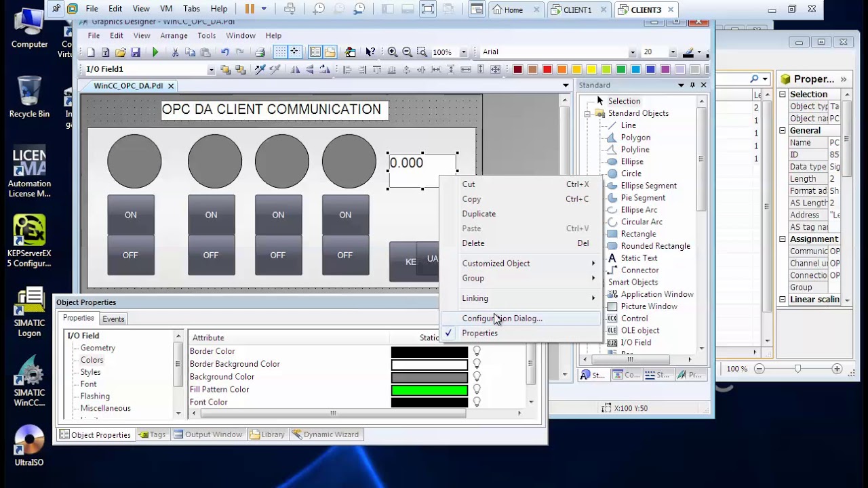This screenshot has height=488, width=868.
Task: Switch to the Events tab in Object Properties
Action: click(113, 319)
